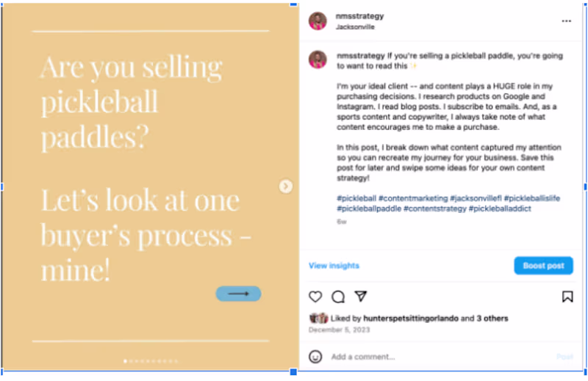
Task: Go to next carousel slide arrow
Action: 286,186
